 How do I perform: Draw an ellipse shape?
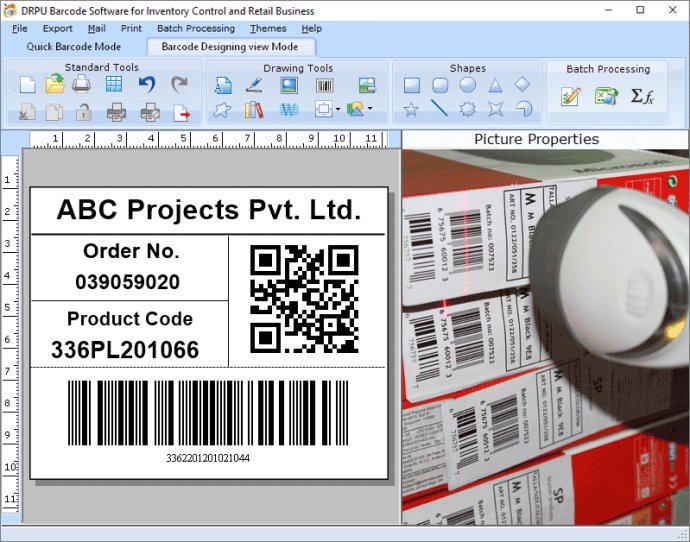(x=468, y=84)
